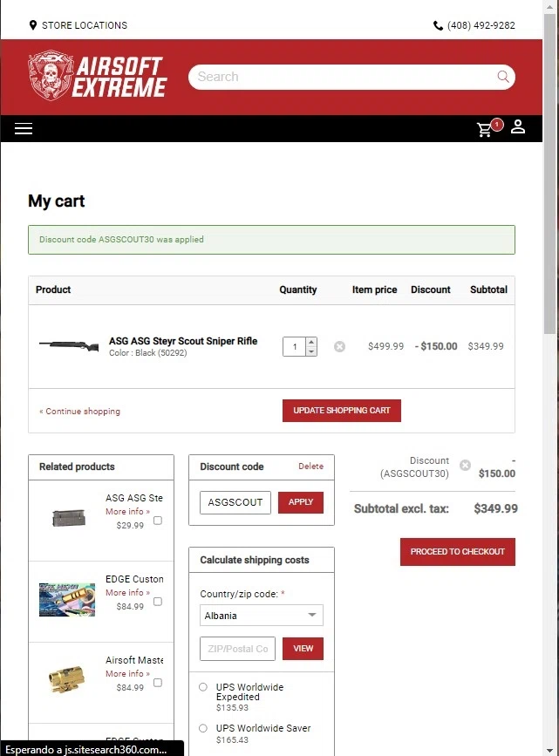559x756 pixels.
Task: Click the search magnifier icon
Action: point(502,77)
